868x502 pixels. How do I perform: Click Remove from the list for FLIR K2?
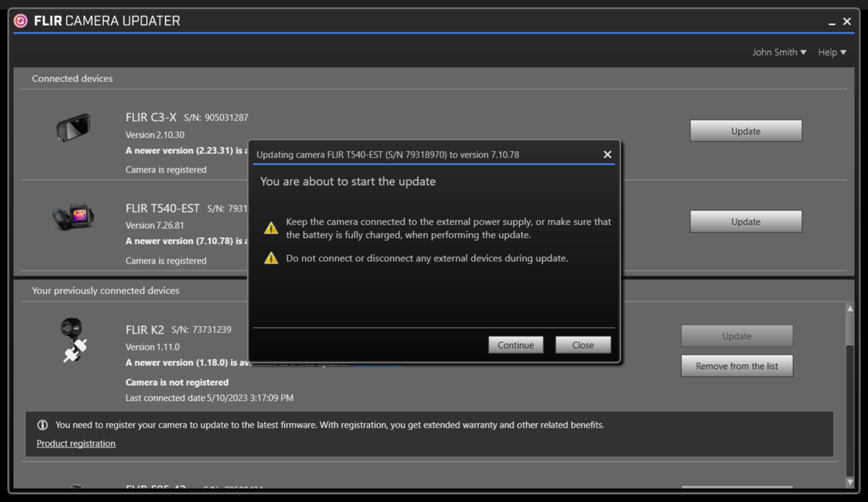[736, 365]
